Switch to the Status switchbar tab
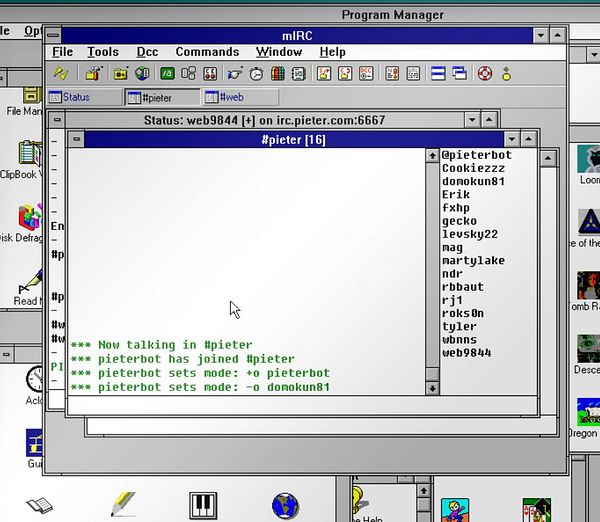 click(84, 97)
